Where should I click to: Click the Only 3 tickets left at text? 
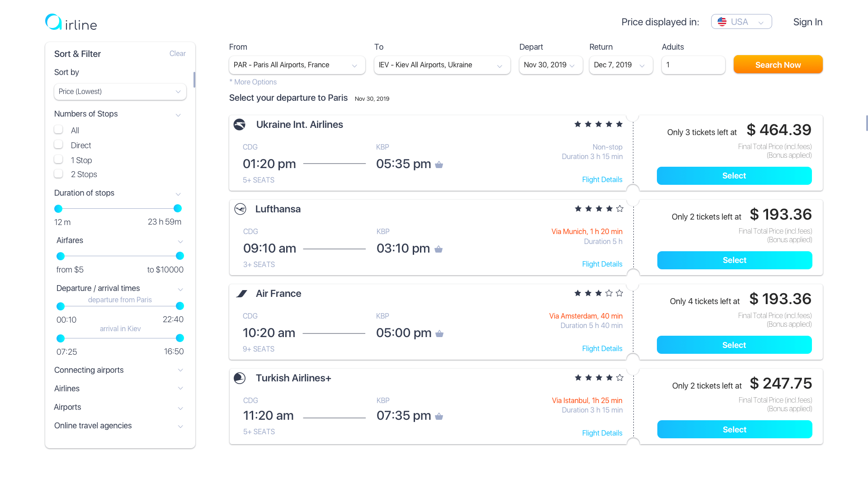pos(702,132)
